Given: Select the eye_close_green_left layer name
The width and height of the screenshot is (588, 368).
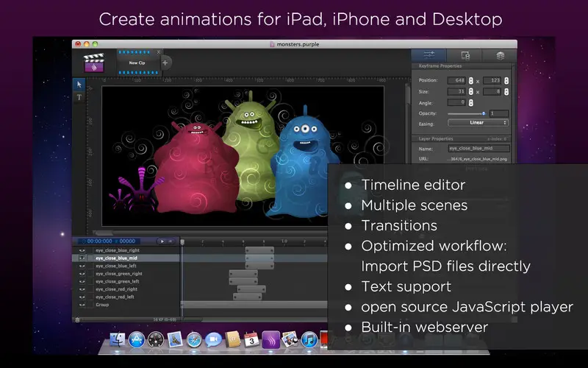Looking at the screenshot, I should [118, 281].
